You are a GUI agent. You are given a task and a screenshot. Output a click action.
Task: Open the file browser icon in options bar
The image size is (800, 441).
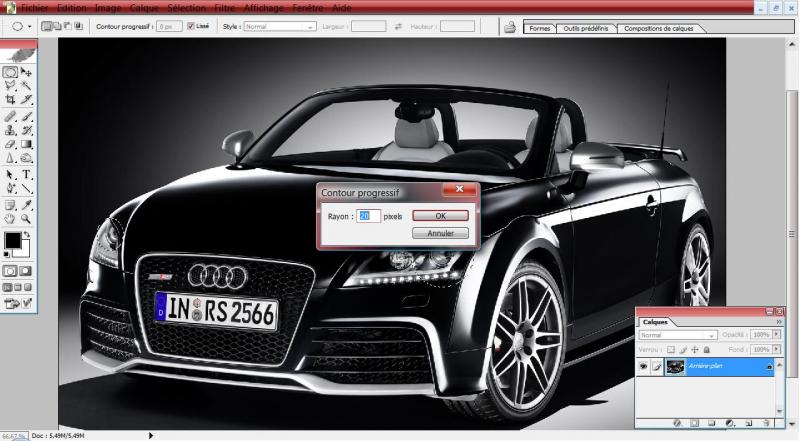(x=510, y=27)
